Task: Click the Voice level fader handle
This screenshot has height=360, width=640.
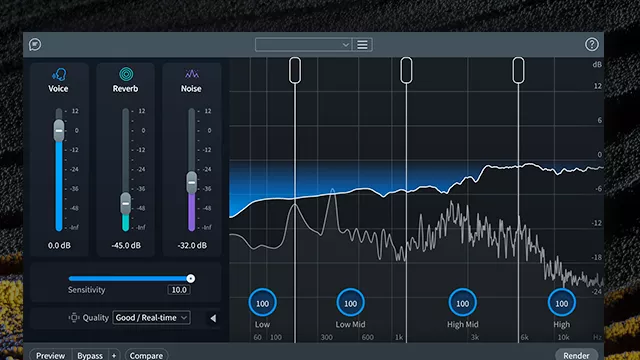Action: (59, 131)
